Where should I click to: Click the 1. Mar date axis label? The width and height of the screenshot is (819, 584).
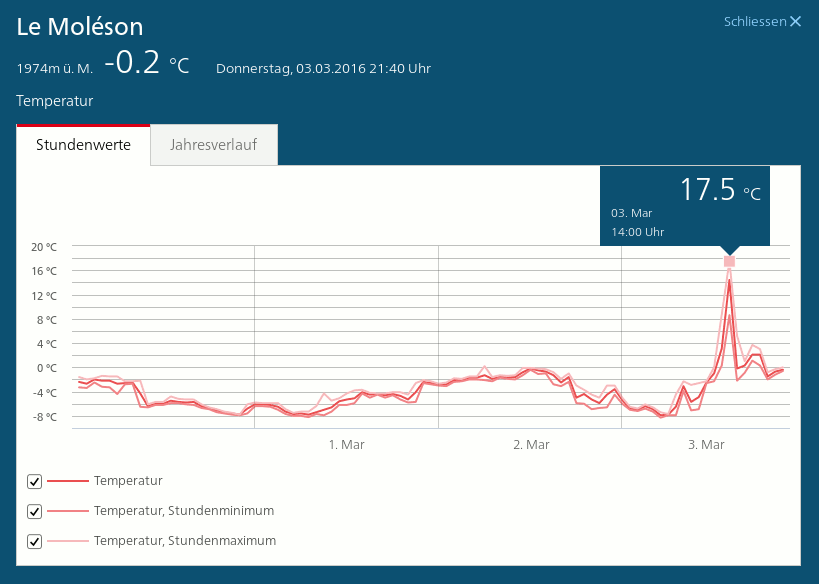coord(346,445)
